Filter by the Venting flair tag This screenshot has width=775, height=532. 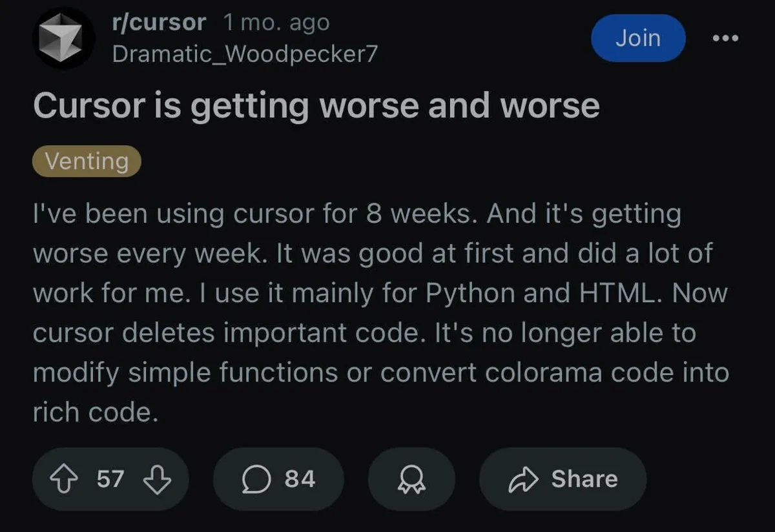click(87, 160)
